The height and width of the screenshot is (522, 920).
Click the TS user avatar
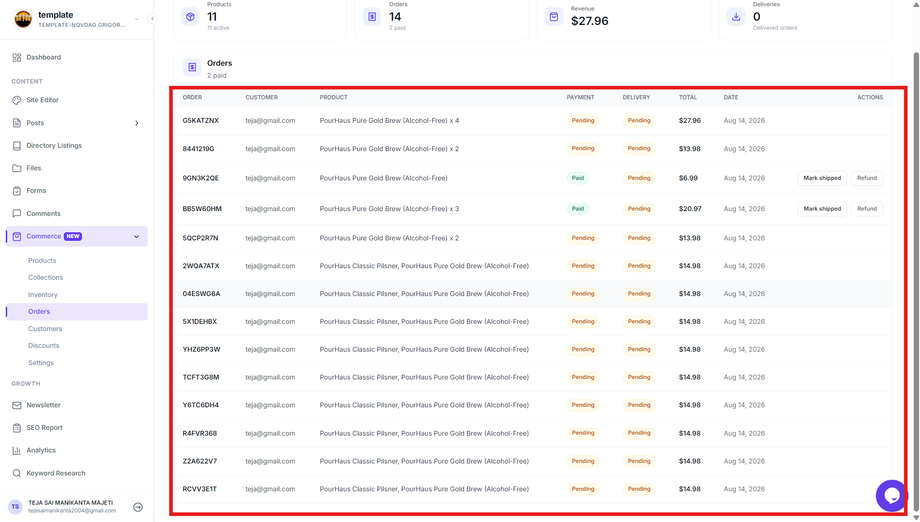(15, 507)
